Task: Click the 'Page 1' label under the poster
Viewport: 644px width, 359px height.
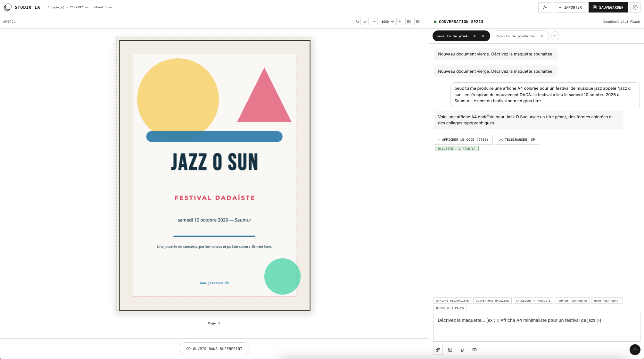Action: pos(214,323)
